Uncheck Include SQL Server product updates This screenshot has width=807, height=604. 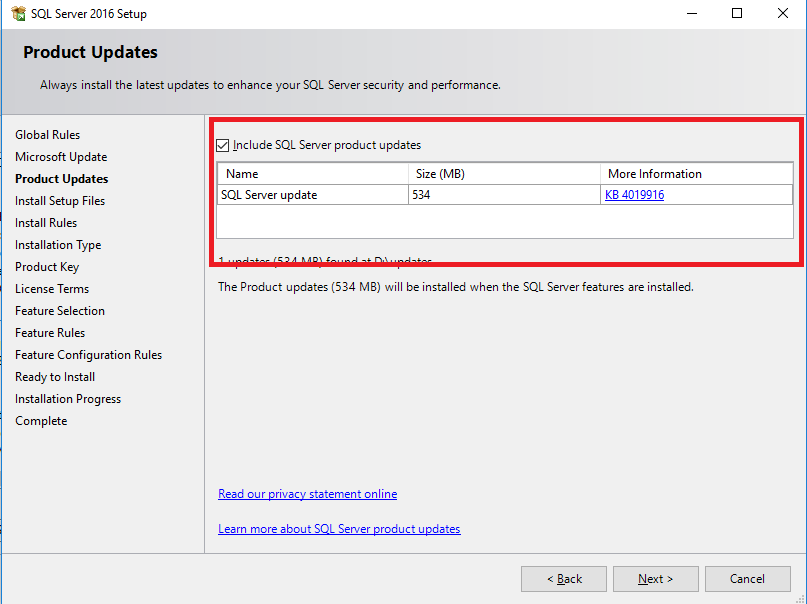pos(223,145)
